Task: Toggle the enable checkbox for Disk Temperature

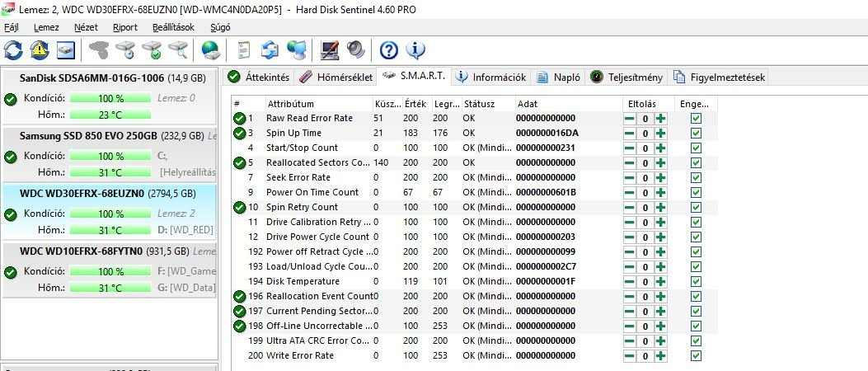Action: click(697, 281)
